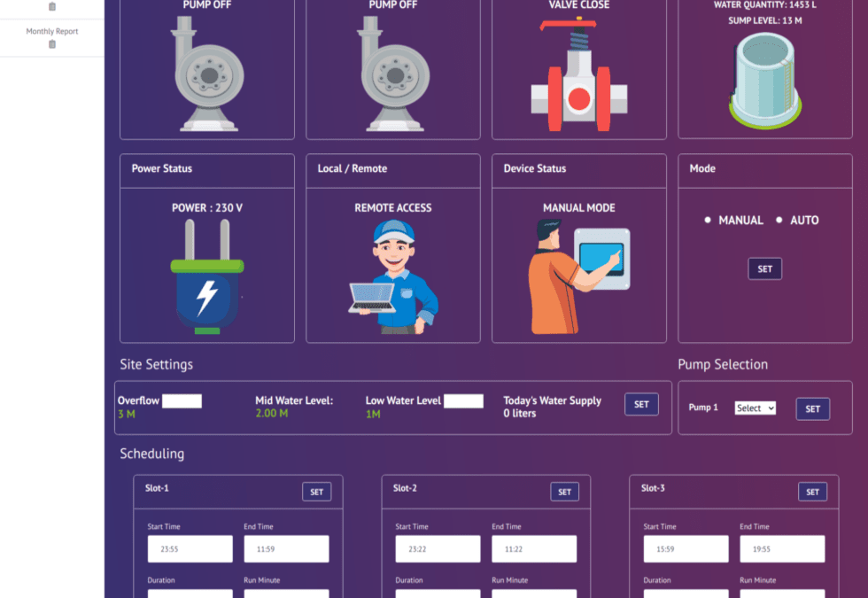Click the pump image beside the valve
This screenshot has width=868, height=598.
tap(393, 74)
